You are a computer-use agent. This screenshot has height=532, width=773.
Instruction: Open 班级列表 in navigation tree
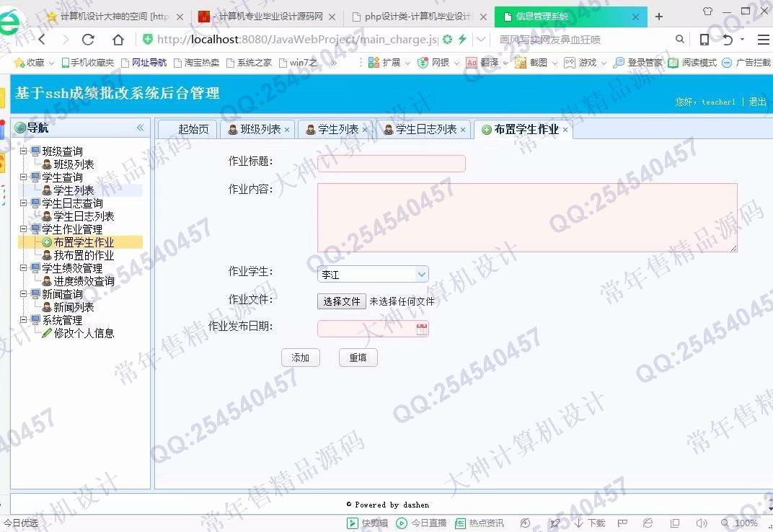click(x=74, y=164)
